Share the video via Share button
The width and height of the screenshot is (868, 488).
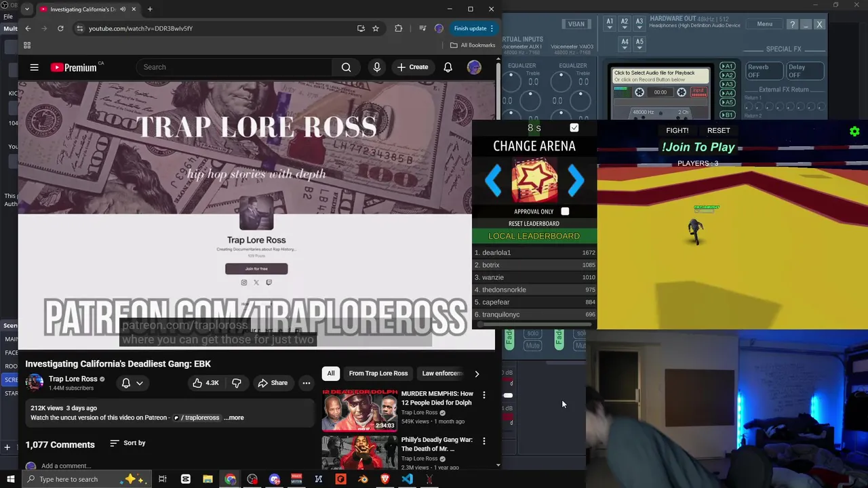click(273, 383)
